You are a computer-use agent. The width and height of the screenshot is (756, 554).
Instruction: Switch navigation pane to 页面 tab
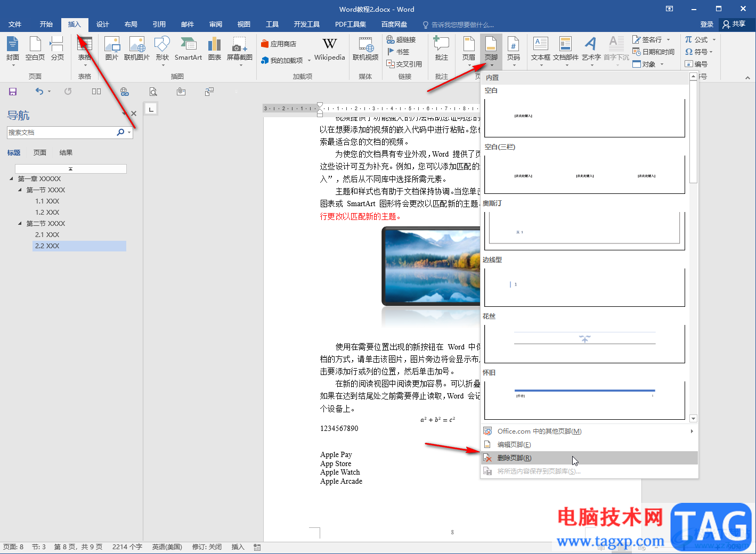(x=40, y=153)
